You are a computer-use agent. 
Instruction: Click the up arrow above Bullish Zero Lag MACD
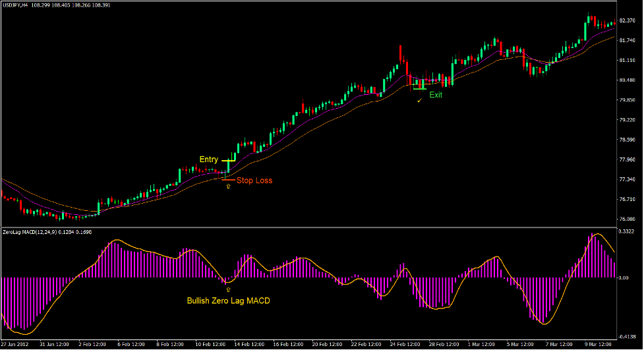coord(228,289)
